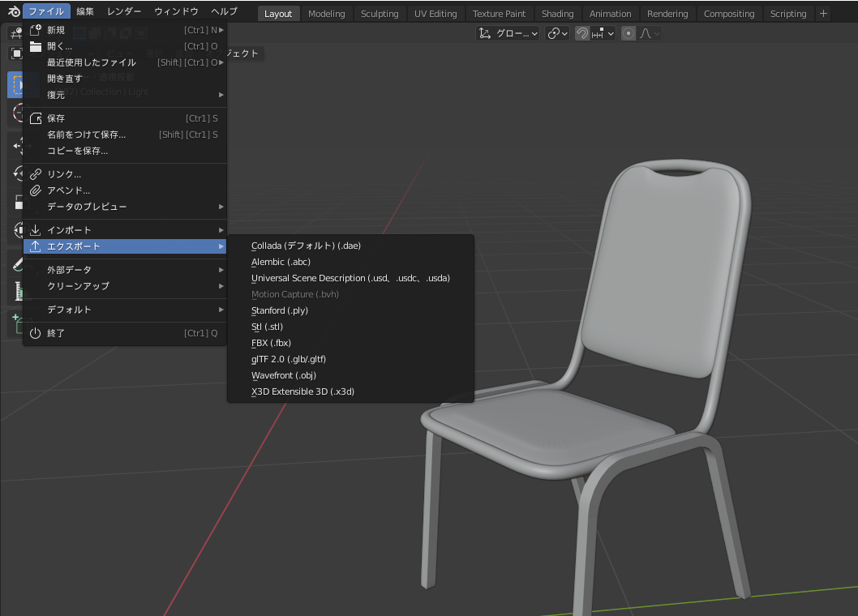Open the ウィンドウ menu

click(x=176, y=11)
